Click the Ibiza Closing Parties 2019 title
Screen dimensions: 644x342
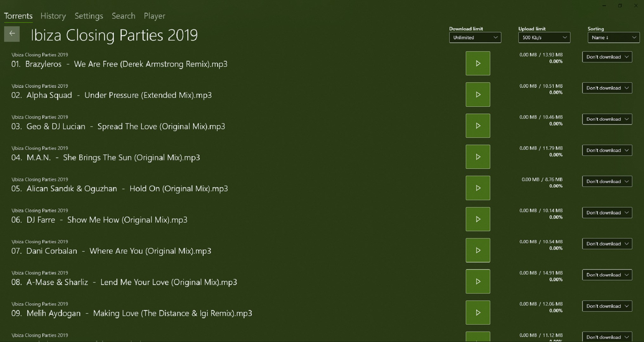[x=114, y=35]
